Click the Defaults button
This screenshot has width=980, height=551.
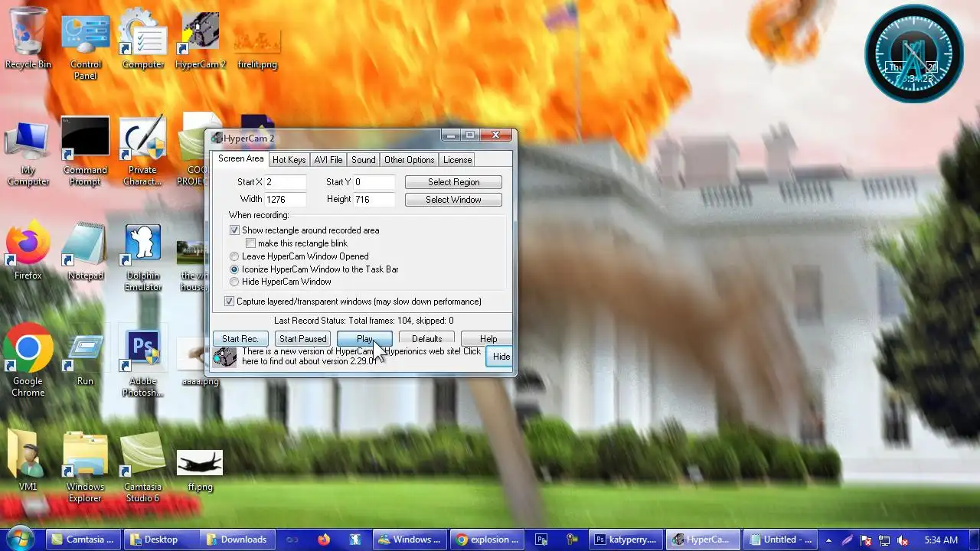point(426,339)
